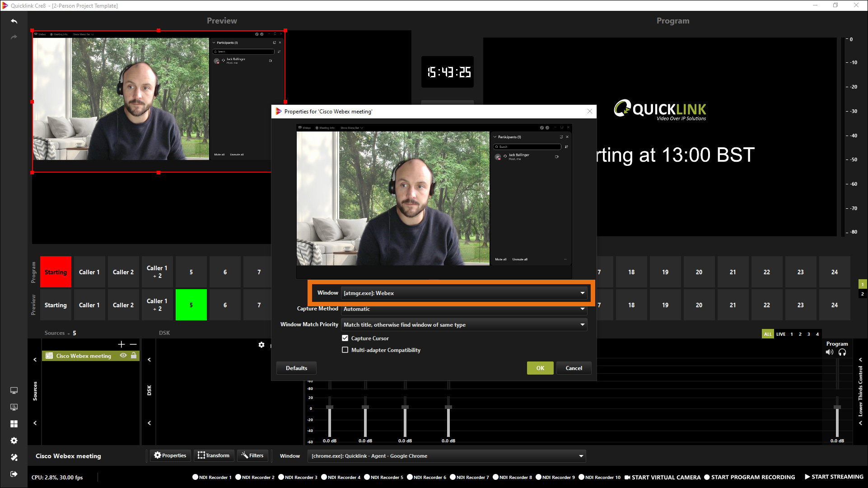868x488 pixels.
Task: Select the Cisco Webex meeting source row
Action: [91, 356]
